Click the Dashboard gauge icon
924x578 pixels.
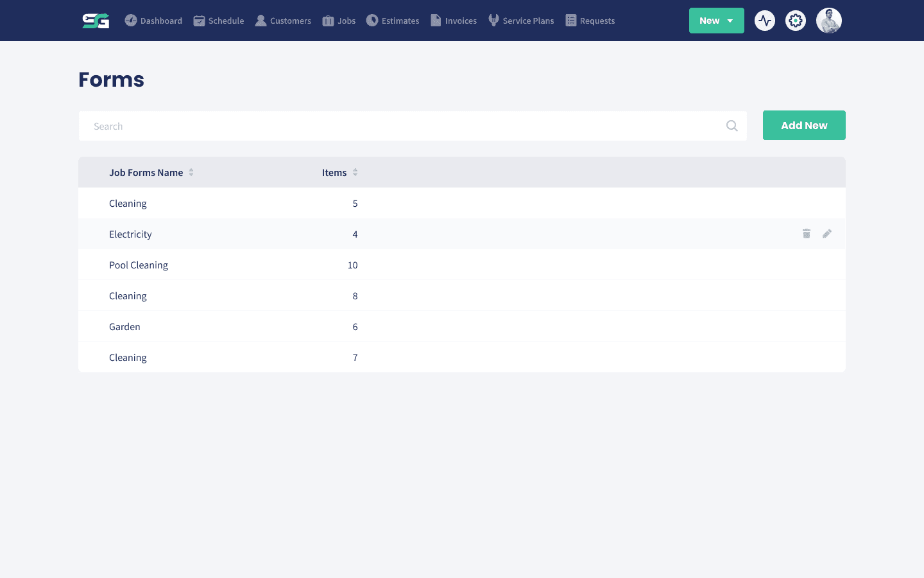click(131, 21)
